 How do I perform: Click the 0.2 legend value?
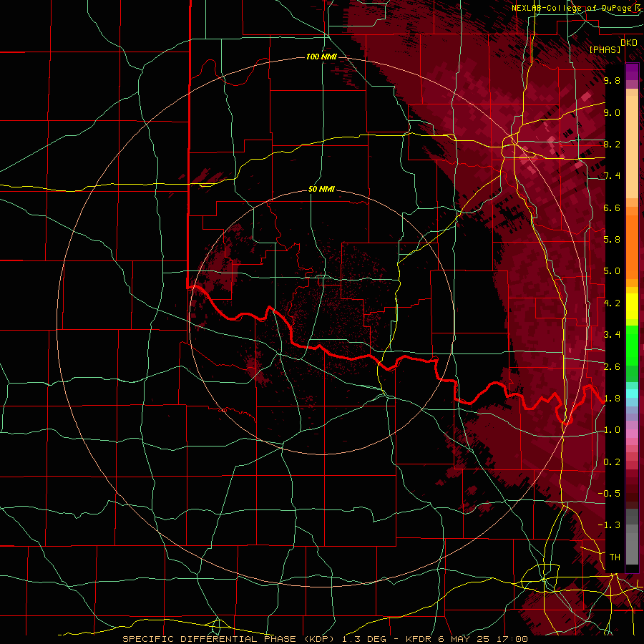tap(612, 462)
